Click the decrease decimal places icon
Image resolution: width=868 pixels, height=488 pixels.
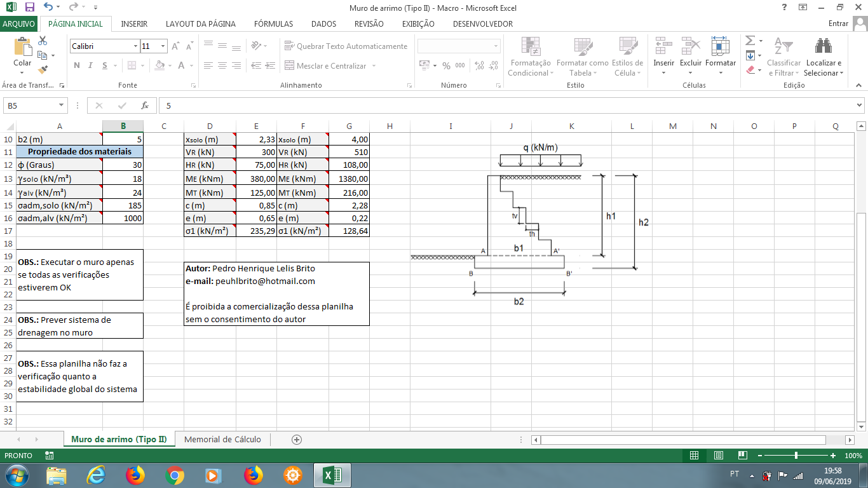pos(494,65)
